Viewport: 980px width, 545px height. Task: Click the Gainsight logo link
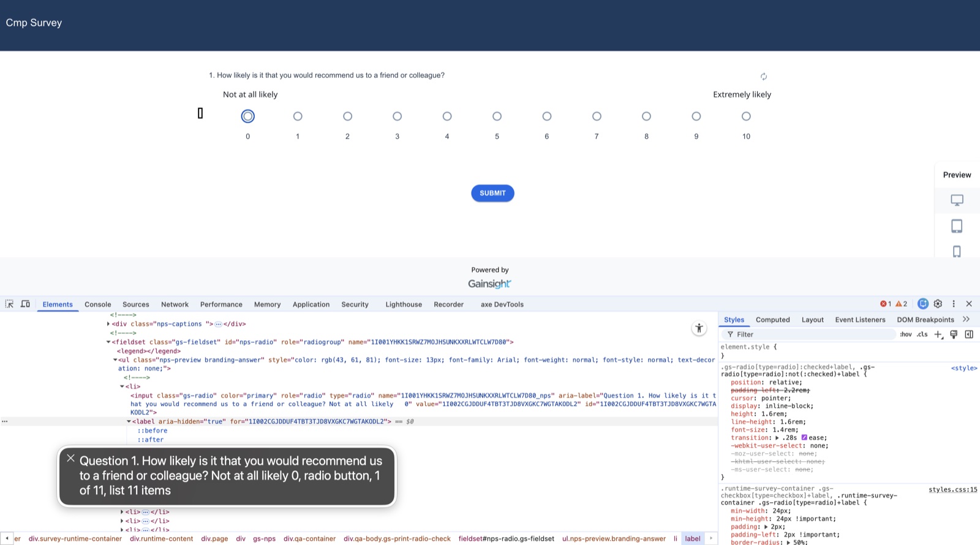489,284
